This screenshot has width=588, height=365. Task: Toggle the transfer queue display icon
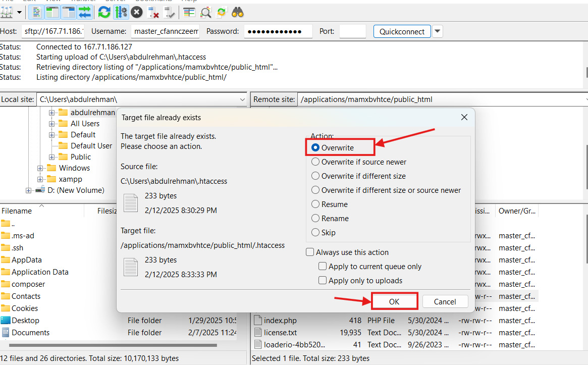[x=84, y=12]
